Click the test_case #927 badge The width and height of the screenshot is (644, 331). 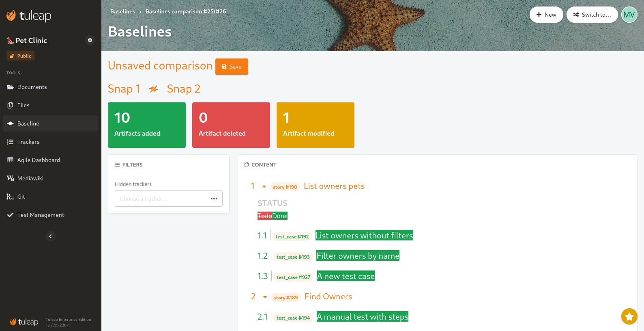tap(293, 277)
